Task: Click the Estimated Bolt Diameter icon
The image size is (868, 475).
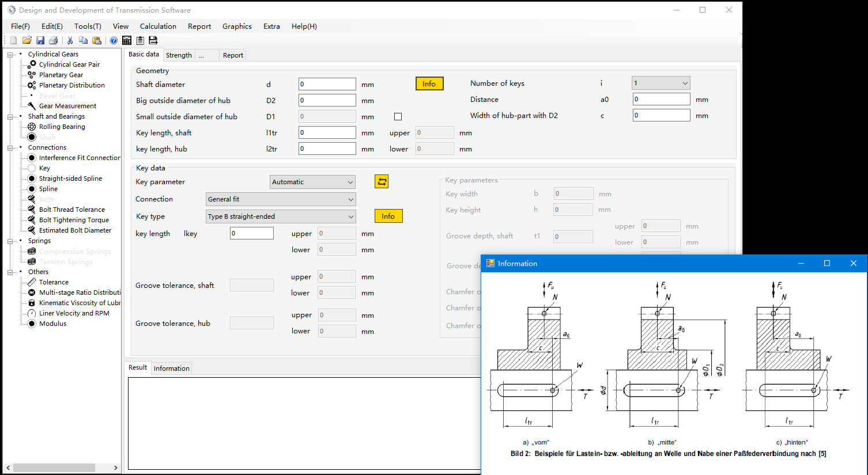Action: click(32, 230)
